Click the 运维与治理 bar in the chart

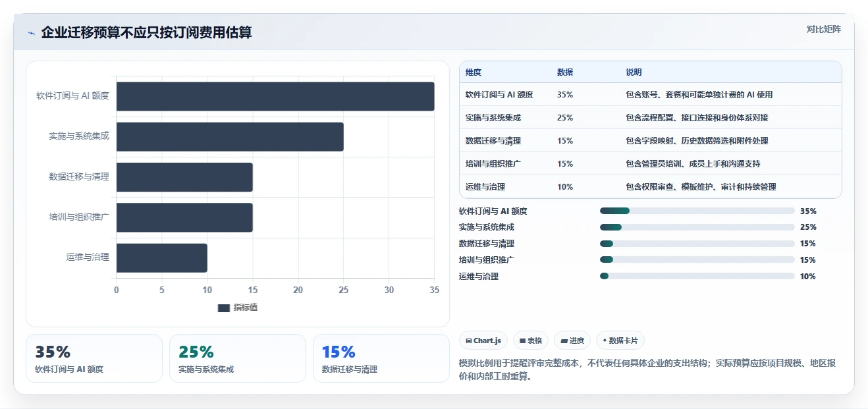click(162, 258)
